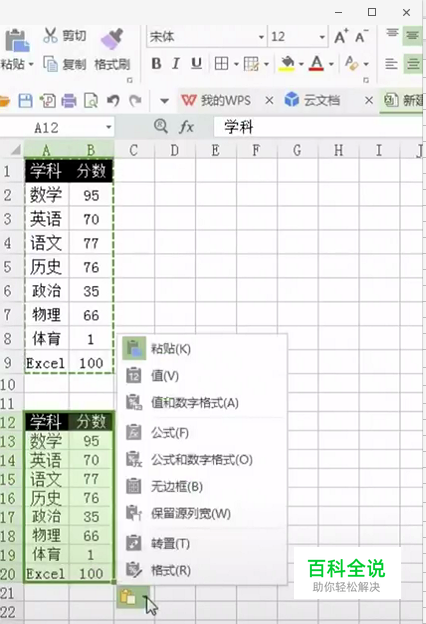This screenshot has width=426, height=624.
Task: Choose 粘贴(K) from paste menu
Action: click(203, 349)
